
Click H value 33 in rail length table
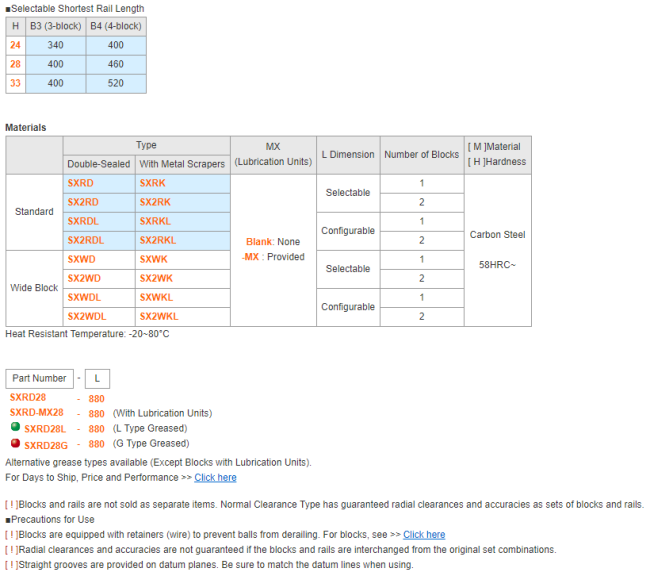coord(15,83)
